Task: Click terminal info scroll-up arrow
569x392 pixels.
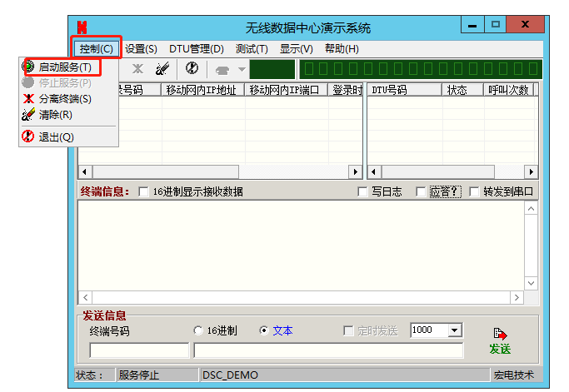Action: [x=531, y=208]
